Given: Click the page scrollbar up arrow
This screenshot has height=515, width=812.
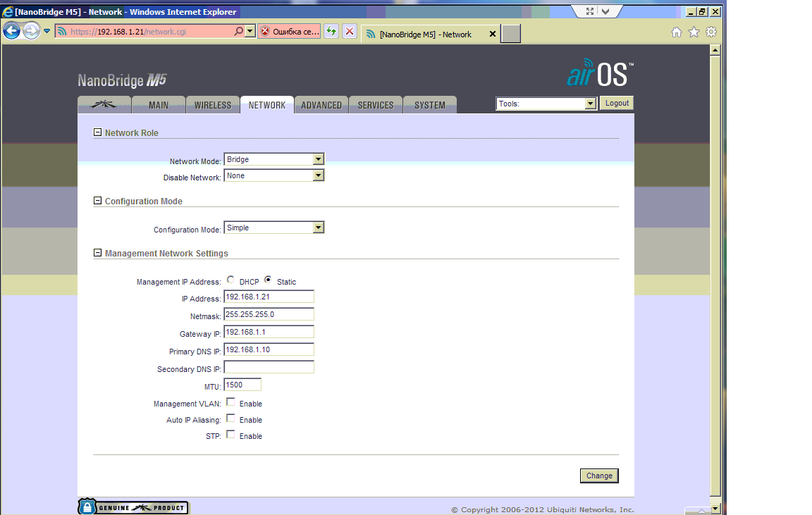Looking at the screenshot, I should (x=715, y=50).
